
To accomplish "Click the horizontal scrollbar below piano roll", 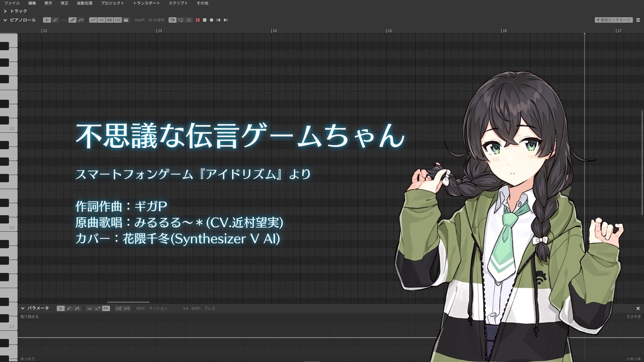I will coord(128,302).
